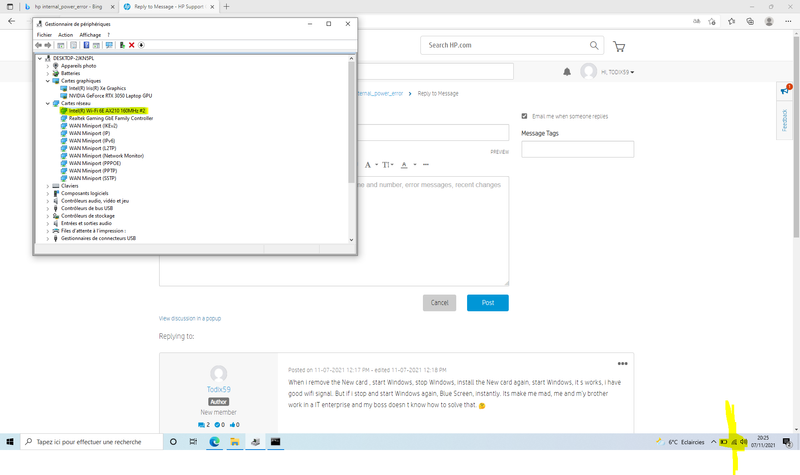The width and height of the screenshot is (800, 475).
Task: Open File Explorer from the taskbar
Action: click(235, 442)
